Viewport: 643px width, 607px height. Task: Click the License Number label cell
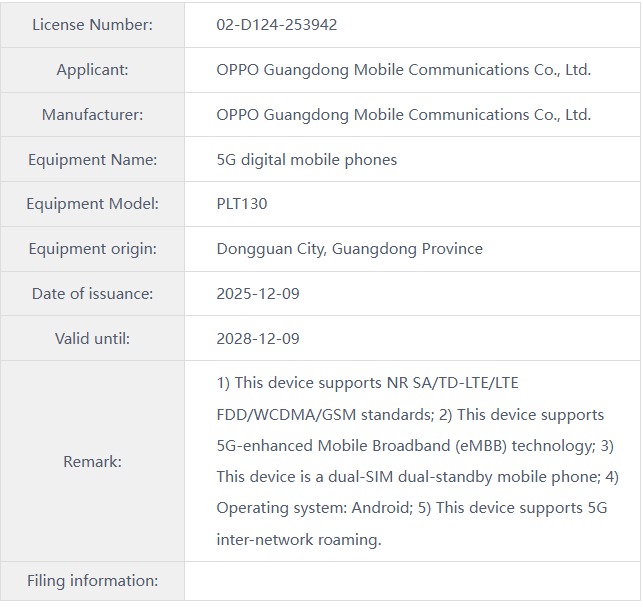[92, 25]
